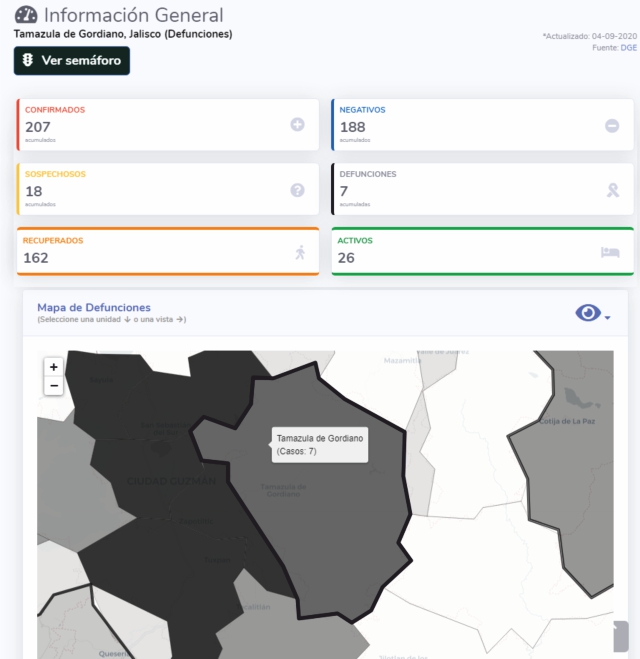
Task: Click the minus-circle icon in the Negativos card
Action: (612, 125)
